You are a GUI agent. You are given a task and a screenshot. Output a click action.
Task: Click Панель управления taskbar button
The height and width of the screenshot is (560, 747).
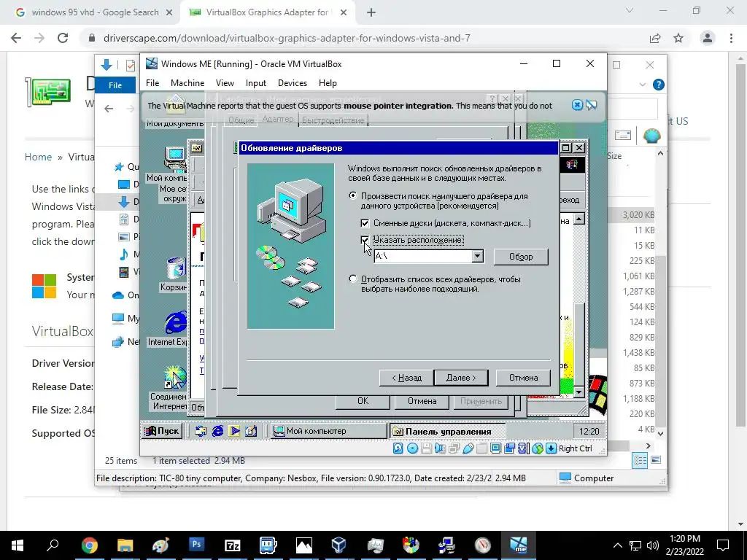click(x=447, y=432)
